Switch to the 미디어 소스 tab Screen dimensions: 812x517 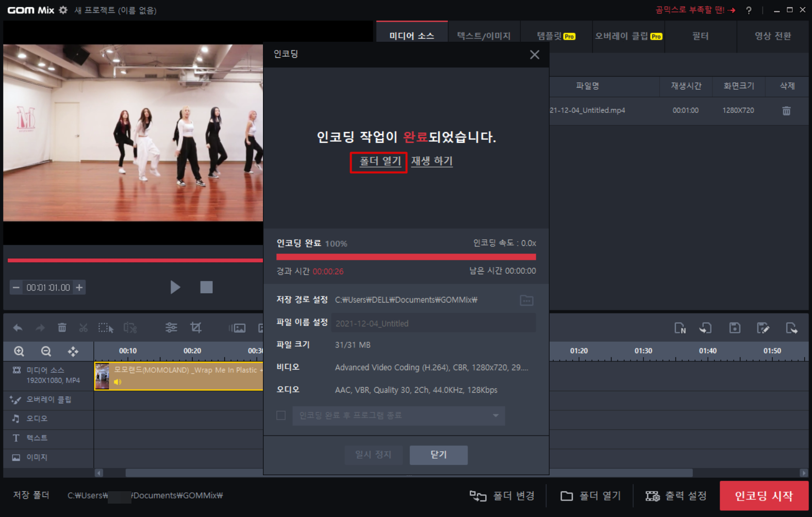click(x=412, y=36)
